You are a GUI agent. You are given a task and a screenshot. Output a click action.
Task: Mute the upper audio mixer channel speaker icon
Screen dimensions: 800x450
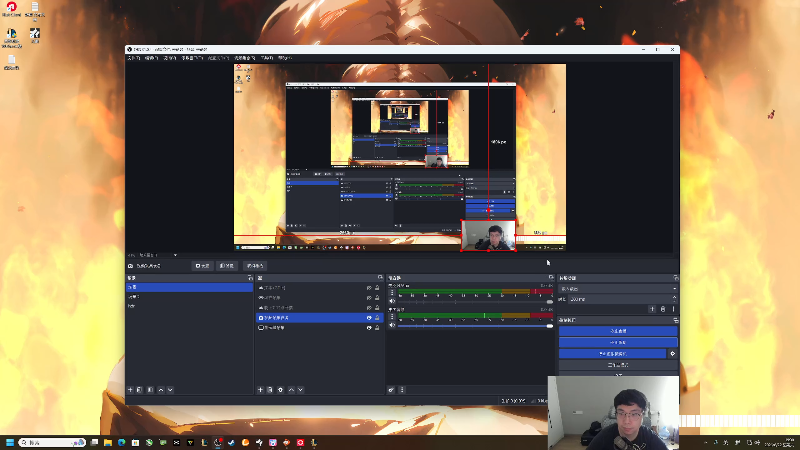click(392, 301)
